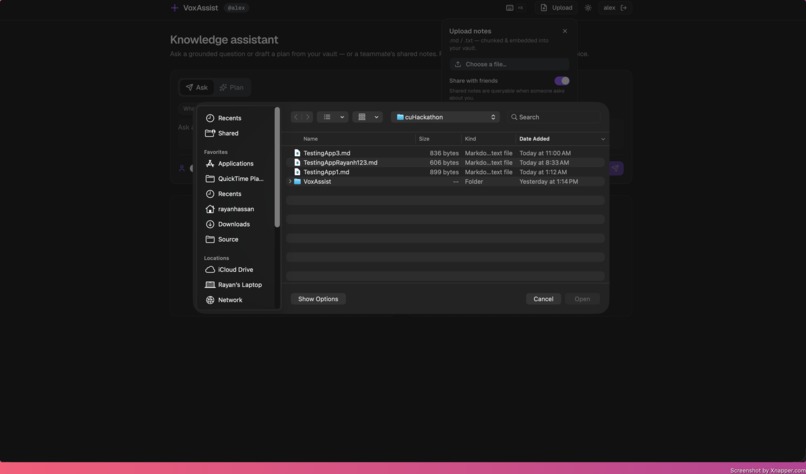Click the log out icon next to alex

[624, 8]
